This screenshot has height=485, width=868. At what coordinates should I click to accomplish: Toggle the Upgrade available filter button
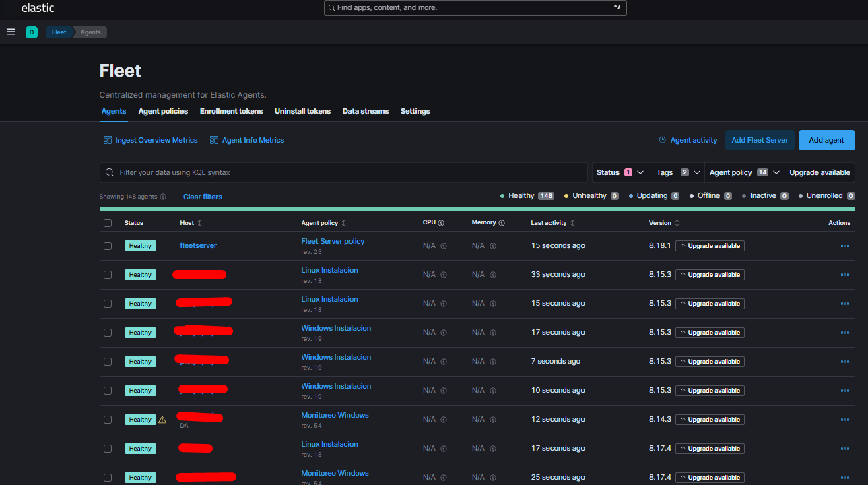click(820, 172)
